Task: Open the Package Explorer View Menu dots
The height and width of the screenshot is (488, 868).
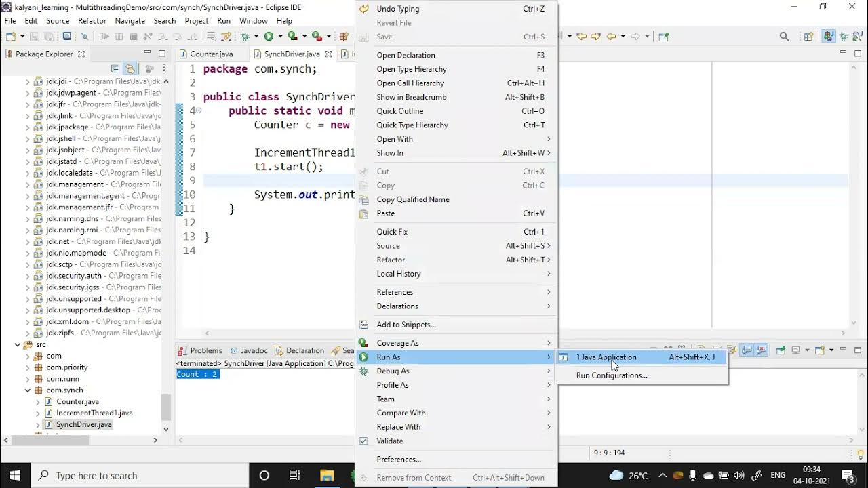Action: [x=164, y=69]
